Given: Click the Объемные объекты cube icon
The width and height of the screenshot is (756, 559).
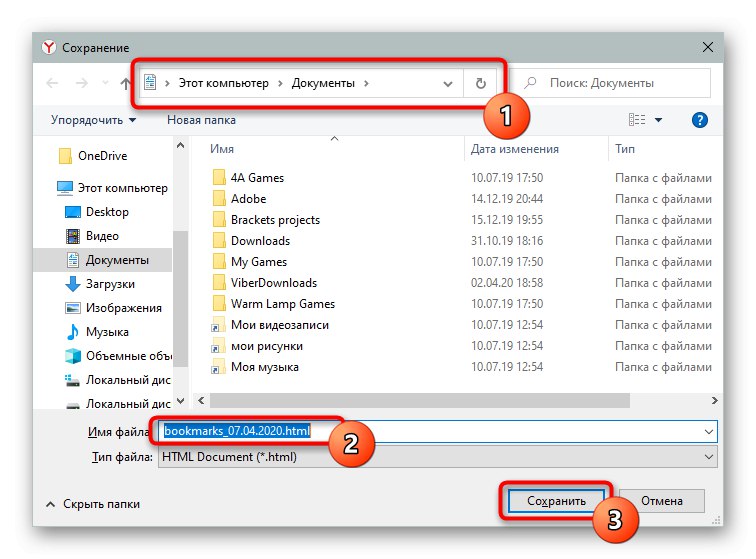Looking at the screenshot, I should (73, 356).
